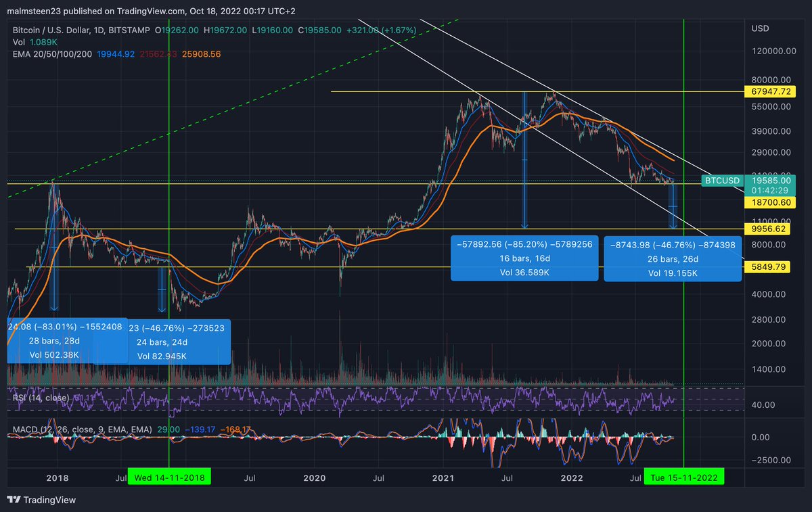
Task: Click the 2020 label on the time axis
Action: coord(314,478)
